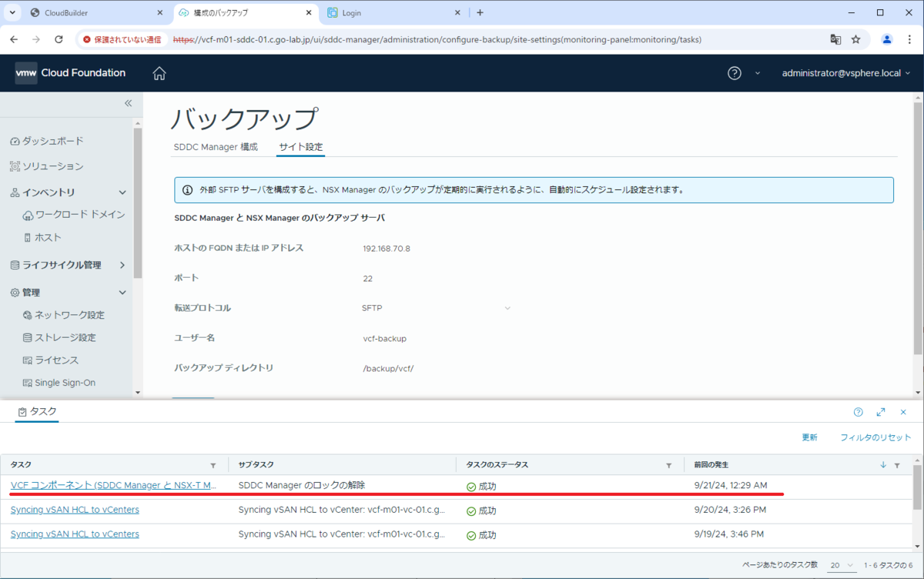The width and height of the screenshot is (924, 579).
Task: Open the browser tab search dropdown
Action: click(x=13, y=13)
